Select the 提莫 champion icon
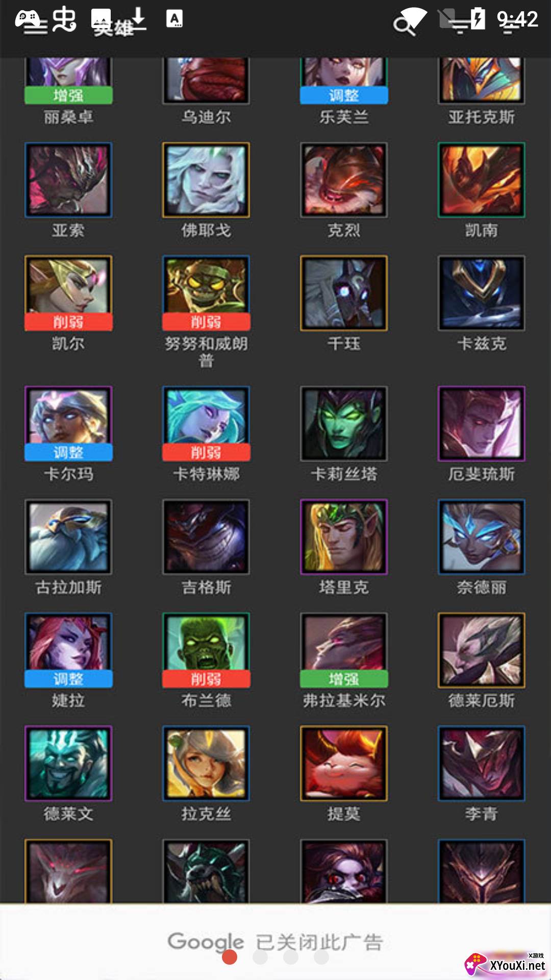The image size is (551, 980). [x=344, y=764]
